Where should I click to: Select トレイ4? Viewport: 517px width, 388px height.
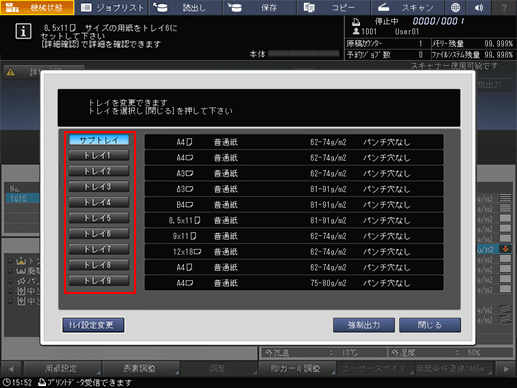point(99,202)
